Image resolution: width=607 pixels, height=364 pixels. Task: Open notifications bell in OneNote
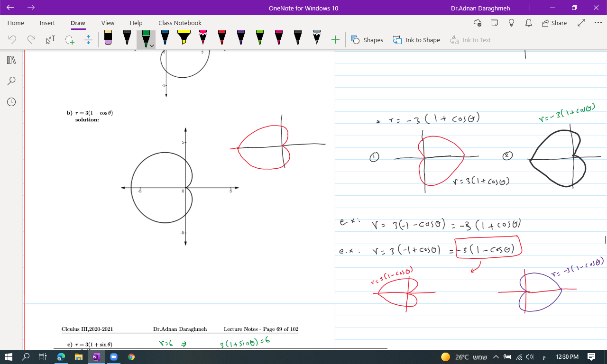click(x=528, y=23)
